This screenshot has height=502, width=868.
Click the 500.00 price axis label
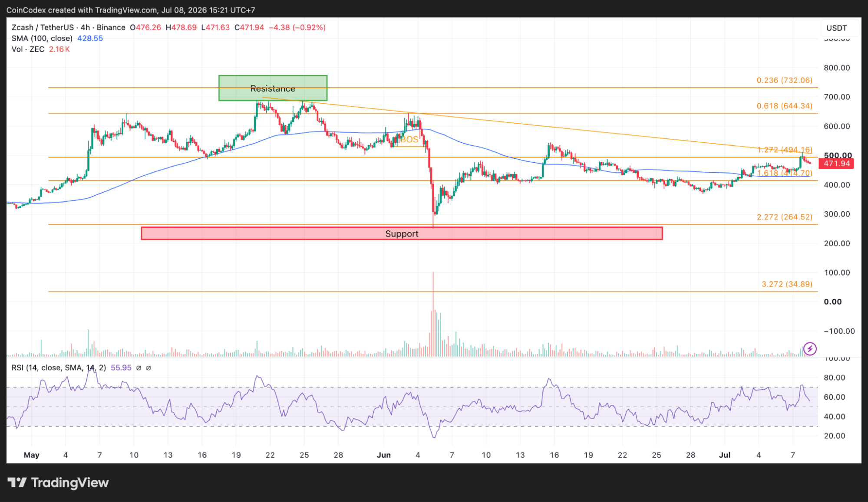point(838,155)
